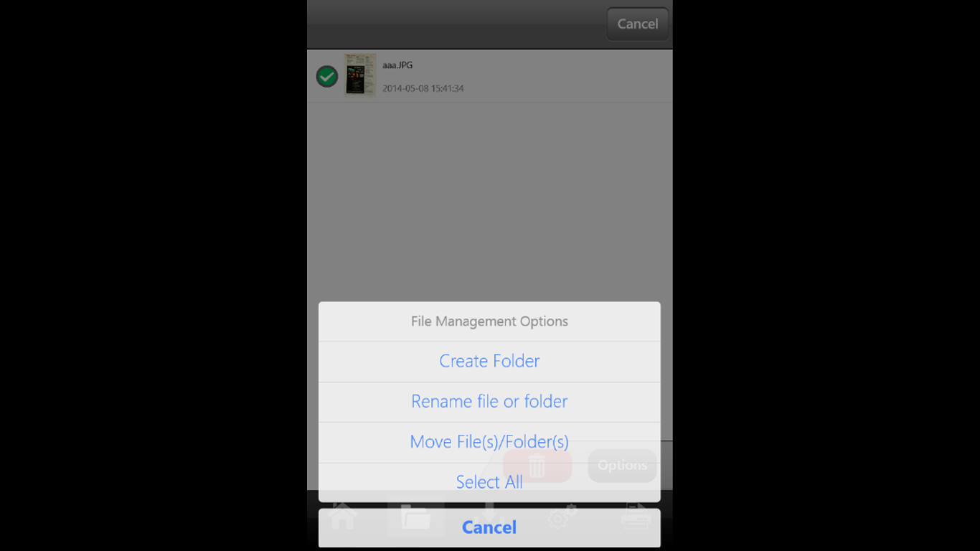This screenshot has height=551, width=980.
Task: Click the Cancel button in top bar
Action: click(637, 24)
